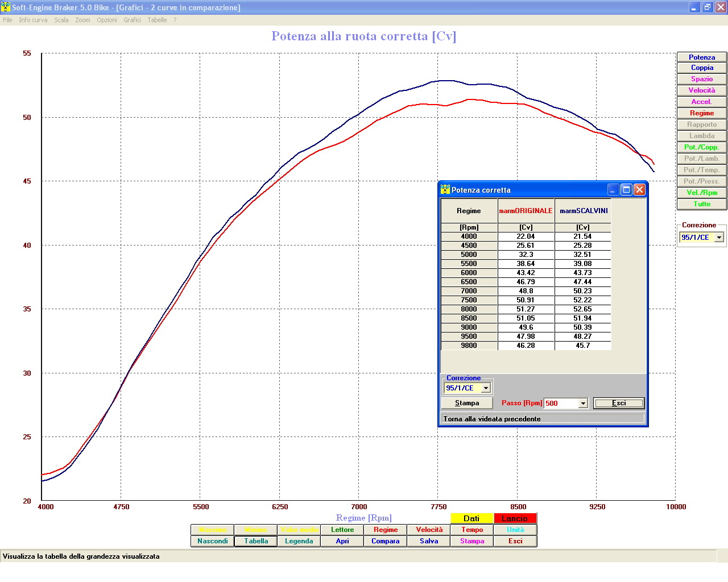The image size is (728, 582).
Task: Open the Opzioni menu
Action: coord(107,20)
